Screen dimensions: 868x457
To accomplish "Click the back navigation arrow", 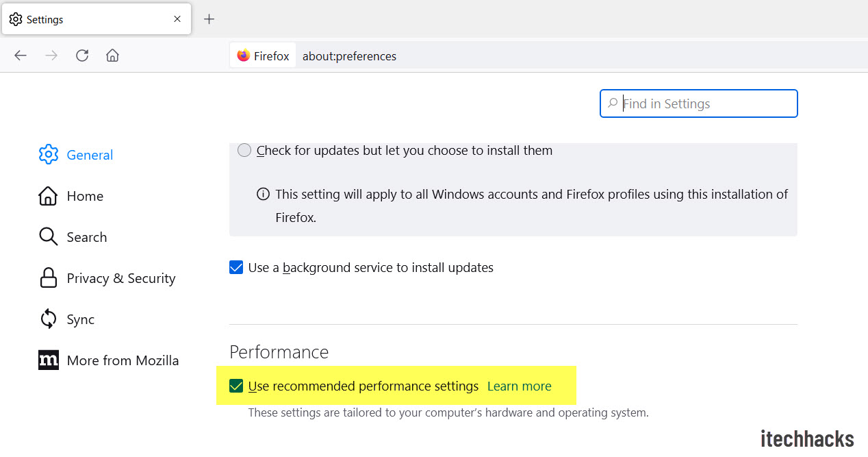I will 21,55.
